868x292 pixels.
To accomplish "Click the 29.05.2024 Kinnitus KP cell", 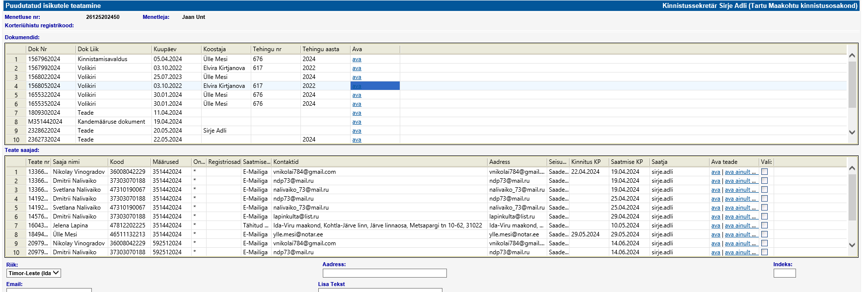I will click(x=589, y=234).
